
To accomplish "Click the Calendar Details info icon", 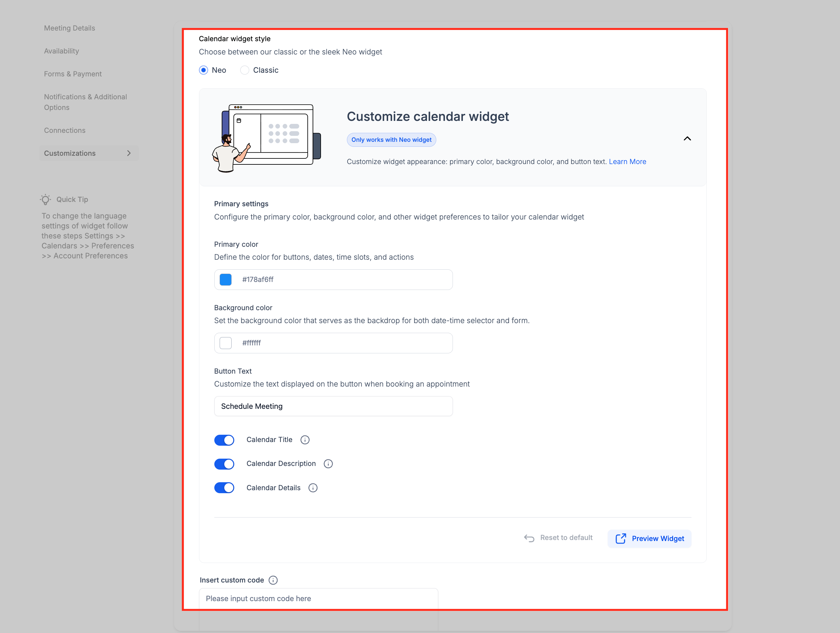I will coord(313,488).
